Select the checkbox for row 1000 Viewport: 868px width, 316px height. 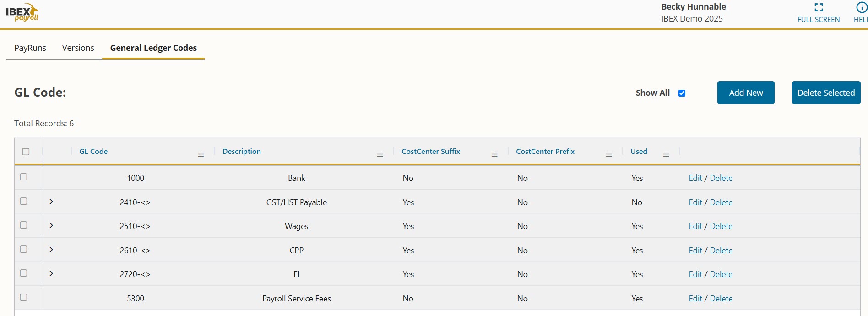point(24,177)
